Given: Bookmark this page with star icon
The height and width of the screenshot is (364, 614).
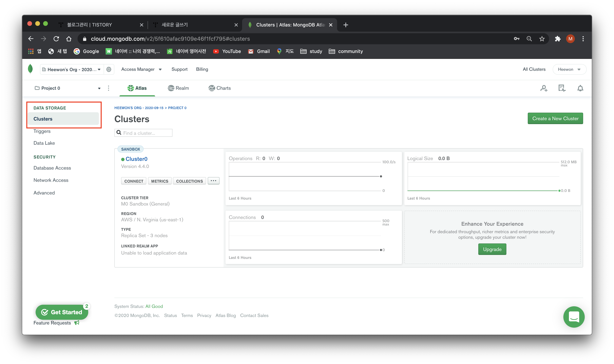Looking at the screenshot, I should (542, 39).
